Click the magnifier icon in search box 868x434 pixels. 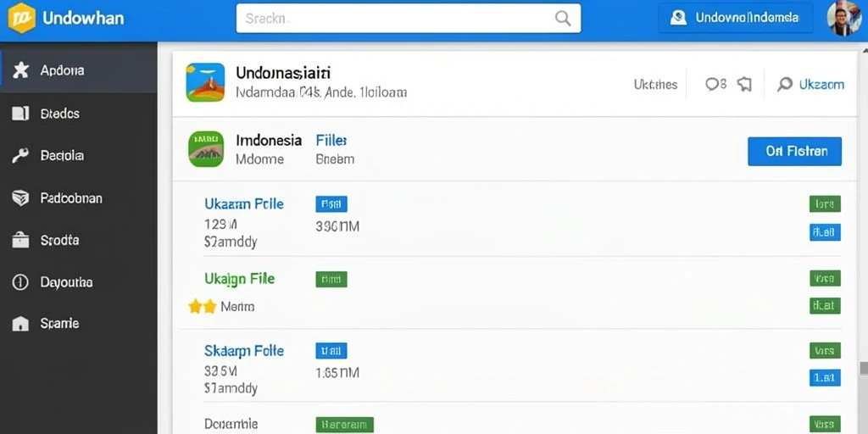click(563, 19)
